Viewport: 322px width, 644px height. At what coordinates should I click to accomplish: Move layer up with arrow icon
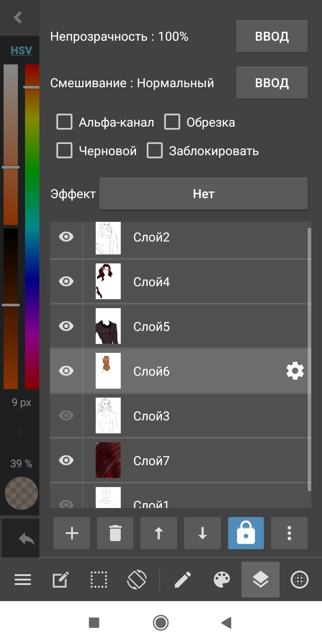pyautogui.click(x=159, y=533)
